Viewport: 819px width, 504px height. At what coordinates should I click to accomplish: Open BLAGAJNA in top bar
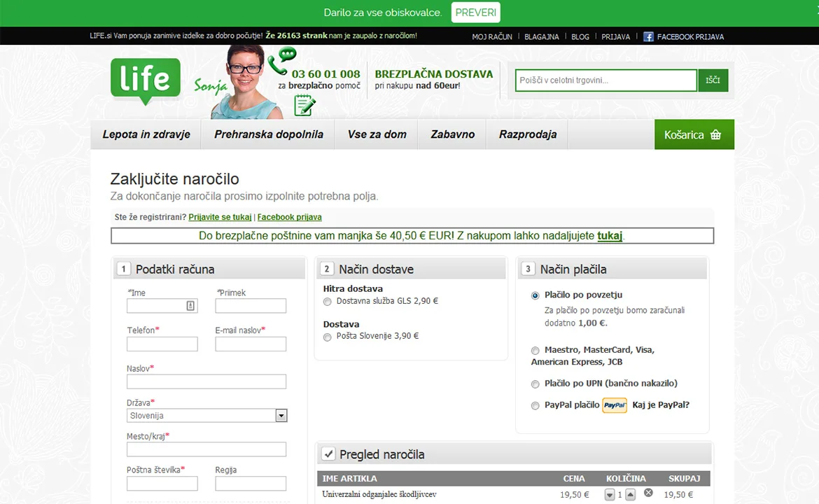542,37
